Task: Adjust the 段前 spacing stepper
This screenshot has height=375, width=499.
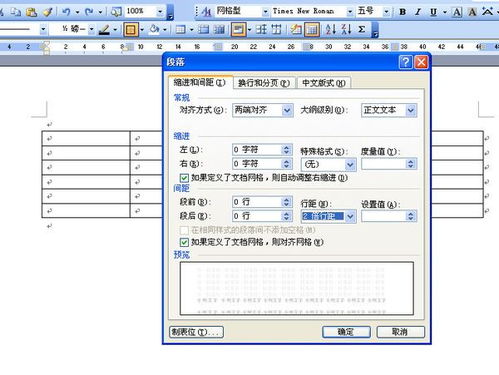Action: [286, 202]
